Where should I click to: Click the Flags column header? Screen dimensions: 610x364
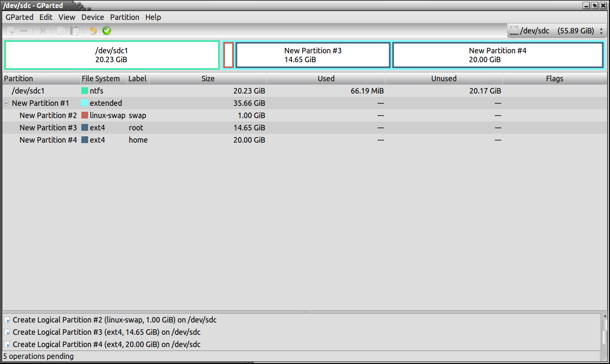click(555, 79)
